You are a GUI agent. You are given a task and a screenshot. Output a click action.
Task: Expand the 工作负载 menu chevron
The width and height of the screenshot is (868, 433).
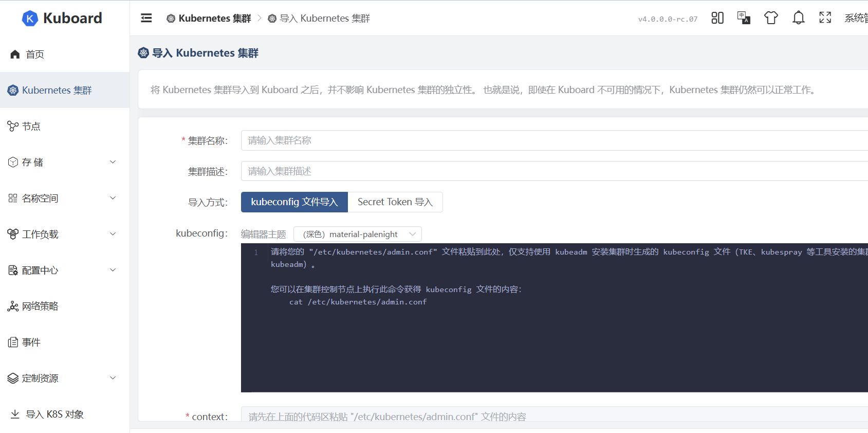[x=113, y=234]
